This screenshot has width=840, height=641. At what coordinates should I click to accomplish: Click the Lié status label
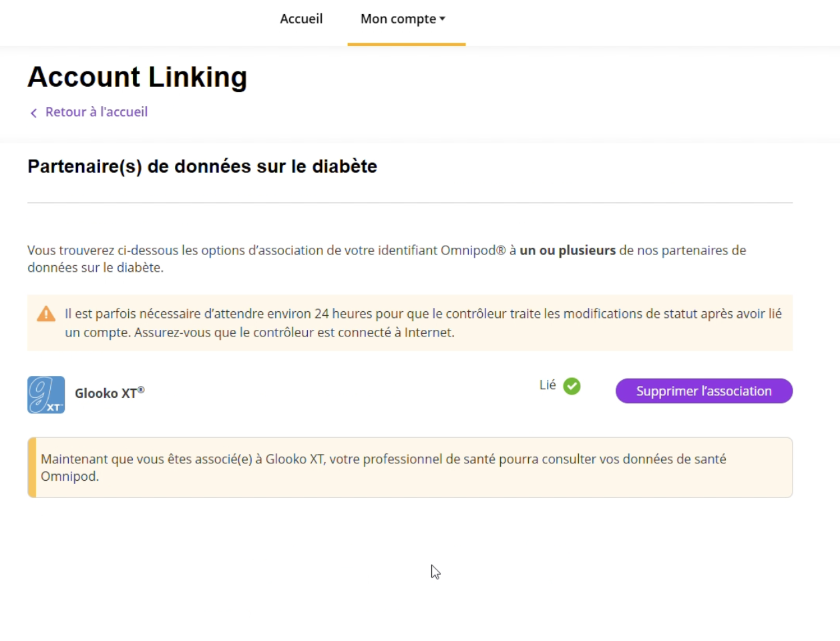[548, 385]
